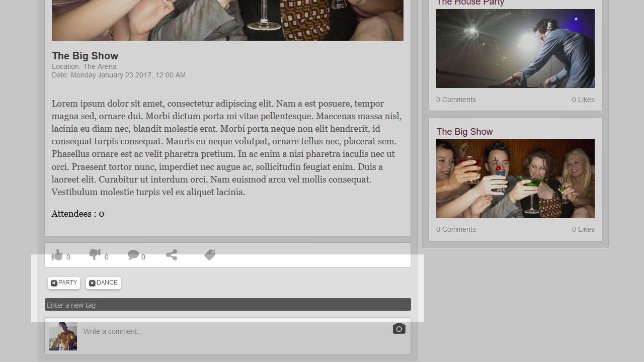Screen dimensions: 644x362
Task: Click the sidebar Big Show toast image
Action: click(x=515, y=178)
